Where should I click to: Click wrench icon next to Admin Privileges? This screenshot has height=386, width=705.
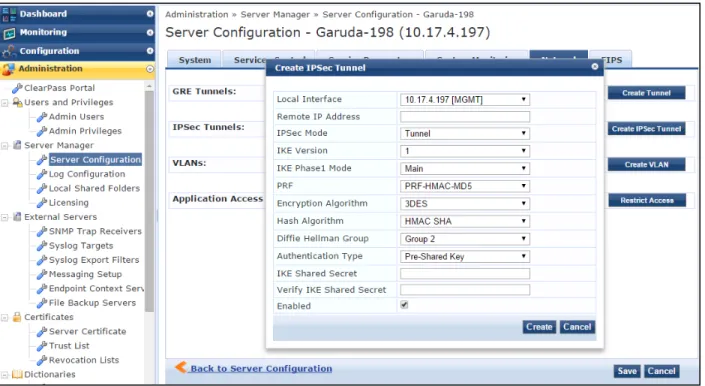42,131
